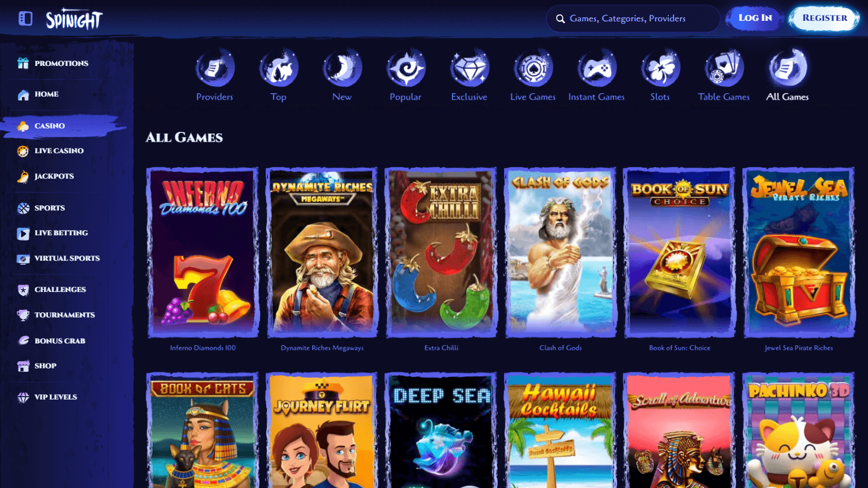
Task: Click the Log In button
Action: pyautogui.click(x=755, y=18)
